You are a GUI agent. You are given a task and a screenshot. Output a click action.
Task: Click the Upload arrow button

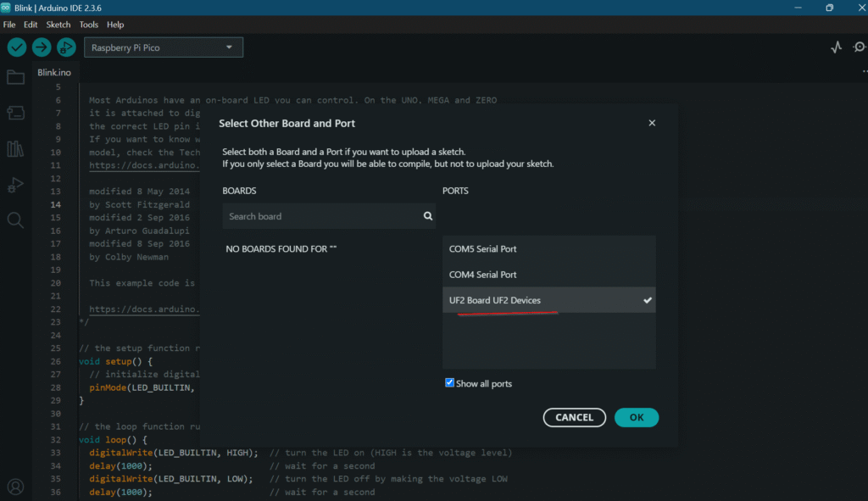[42, 47]
